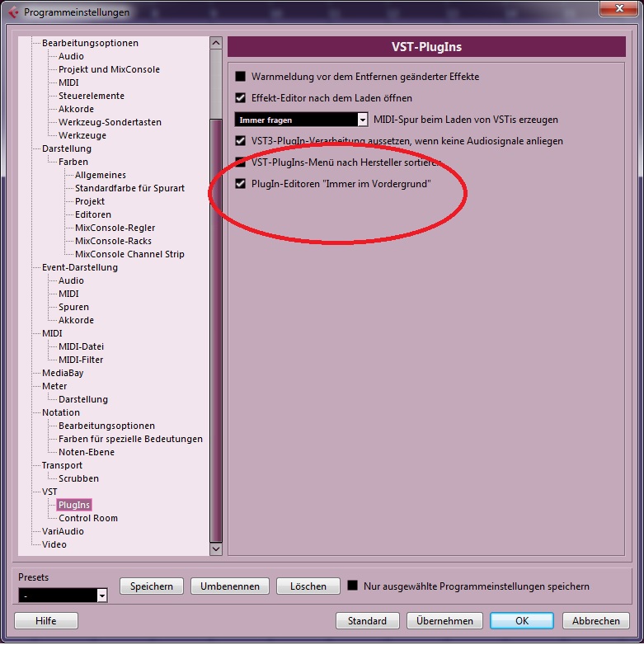644x645 pixels.
Task: Open Farben für spezielle Bedeutungen
Action: pyautogui.click(x=130, y=439)
